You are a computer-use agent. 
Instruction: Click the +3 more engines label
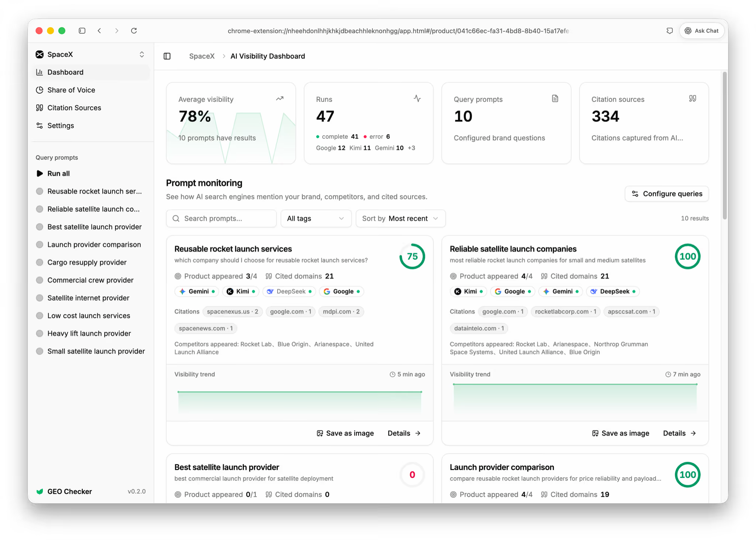pos(412,148)
